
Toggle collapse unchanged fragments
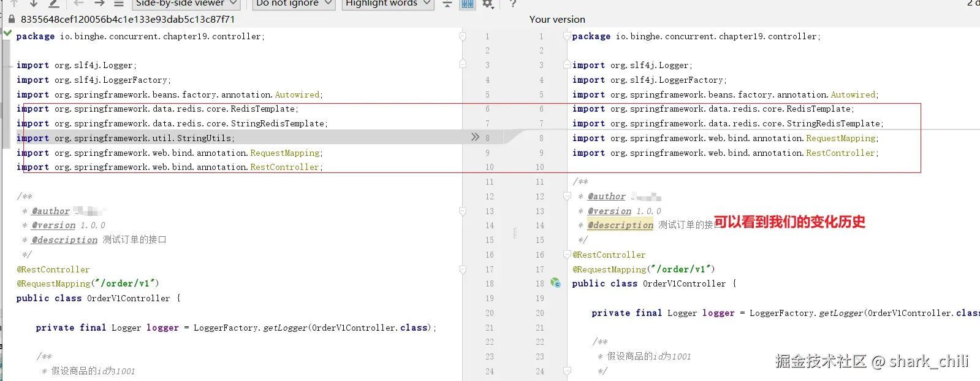point(447,3)
